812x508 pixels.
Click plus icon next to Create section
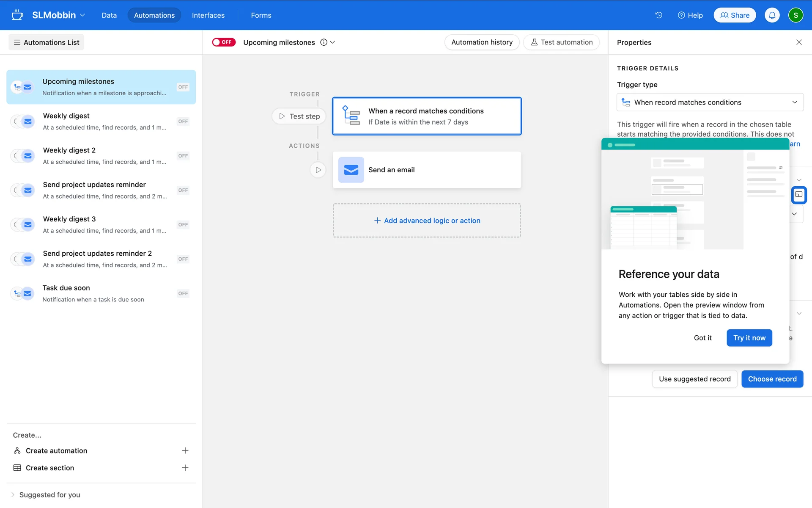(x=185, y=468)
